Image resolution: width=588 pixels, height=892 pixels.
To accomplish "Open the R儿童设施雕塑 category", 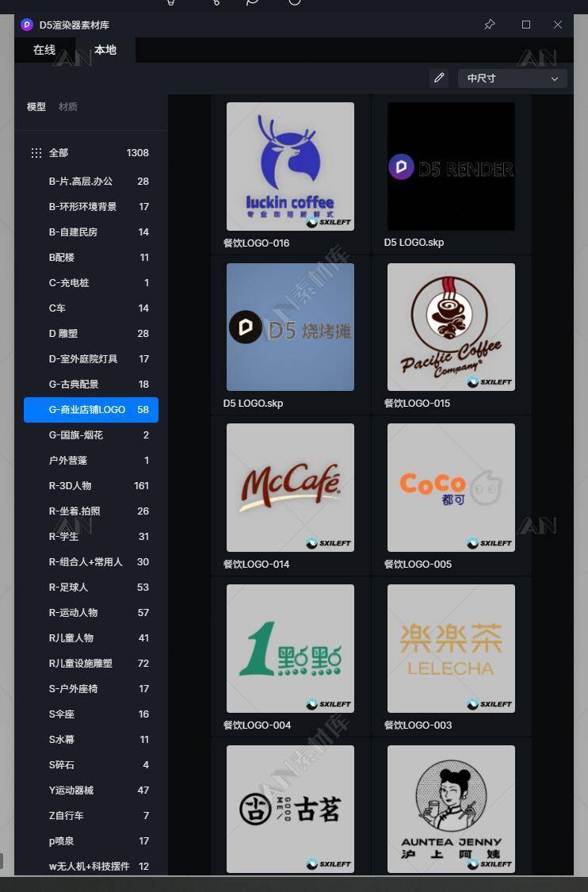I will pos(91,664).
